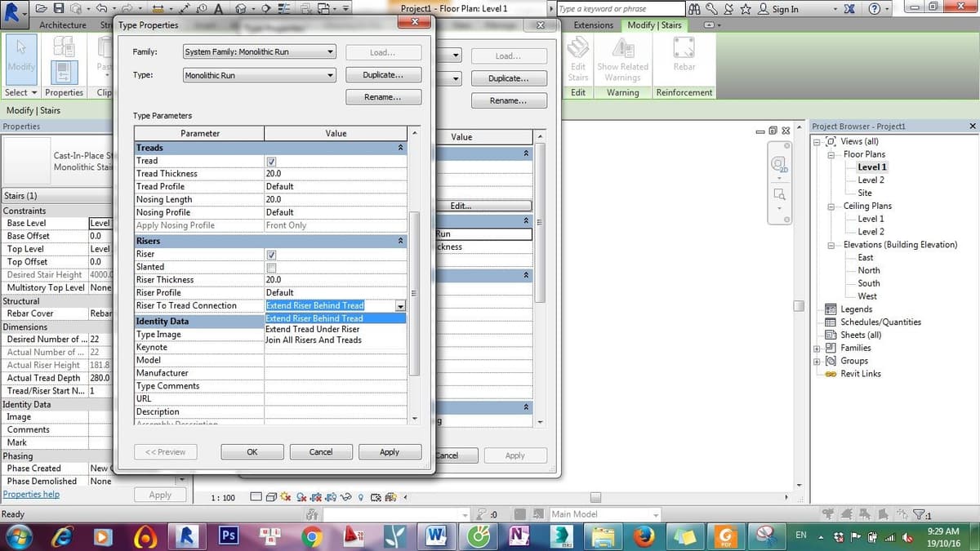Image resolution: width=980 pixels, height=551 pixels.
Task: Click OK in Type Properties dialog
Action: pos(252,451)
